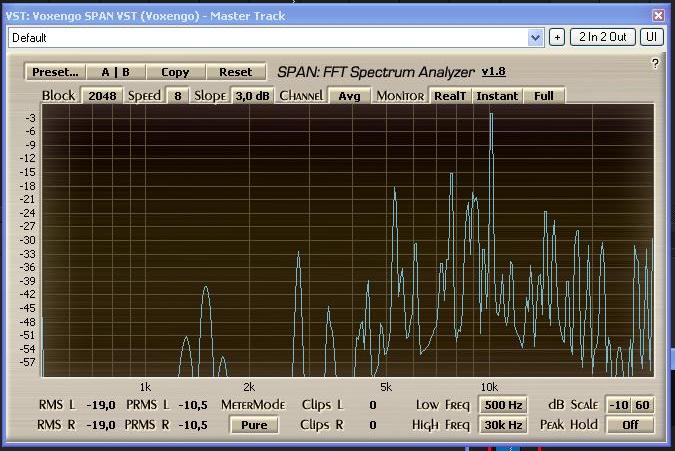Open the Preset... menu button

56,72
